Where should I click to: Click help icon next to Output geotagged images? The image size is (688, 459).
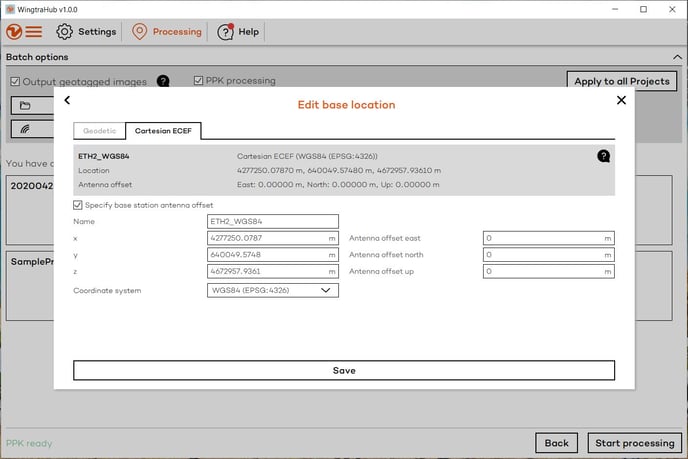point(163,81)
